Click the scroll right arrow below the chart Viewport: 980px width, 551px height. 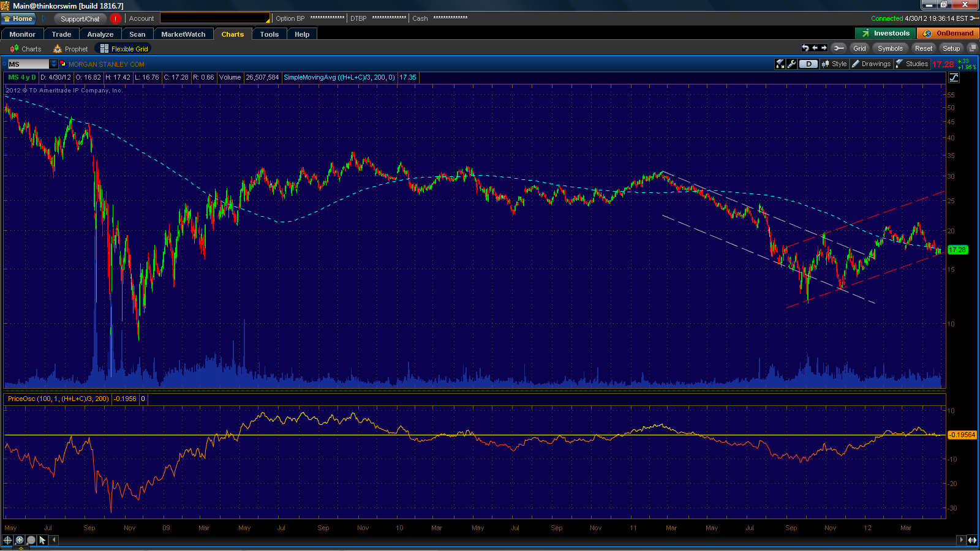tap(961, 540)
